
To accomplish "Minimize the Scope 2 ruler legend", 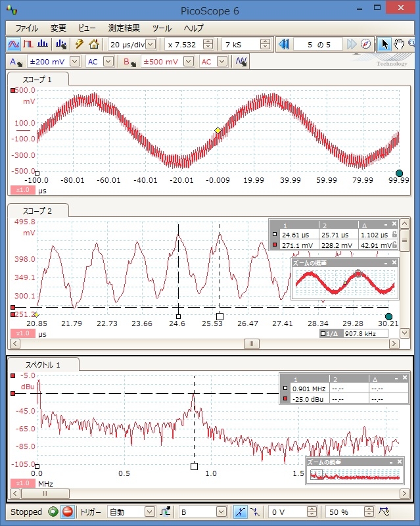I will point(386,224).
